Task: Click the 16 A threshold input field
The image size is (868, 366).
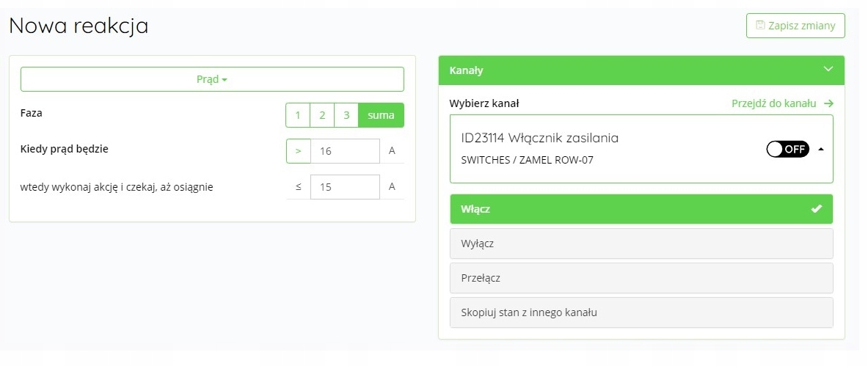Action: click(x=345, y=150)
